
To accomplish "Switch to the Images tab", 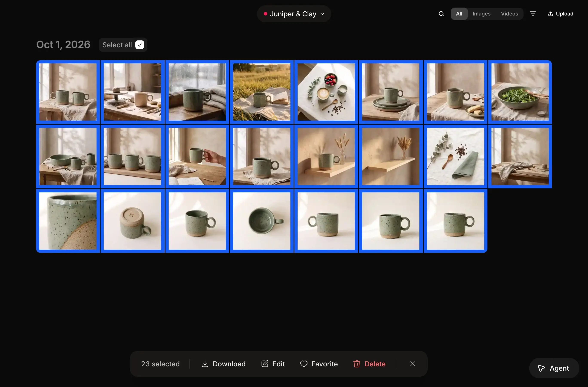I will pyautogui.click(x=482, y=14).
